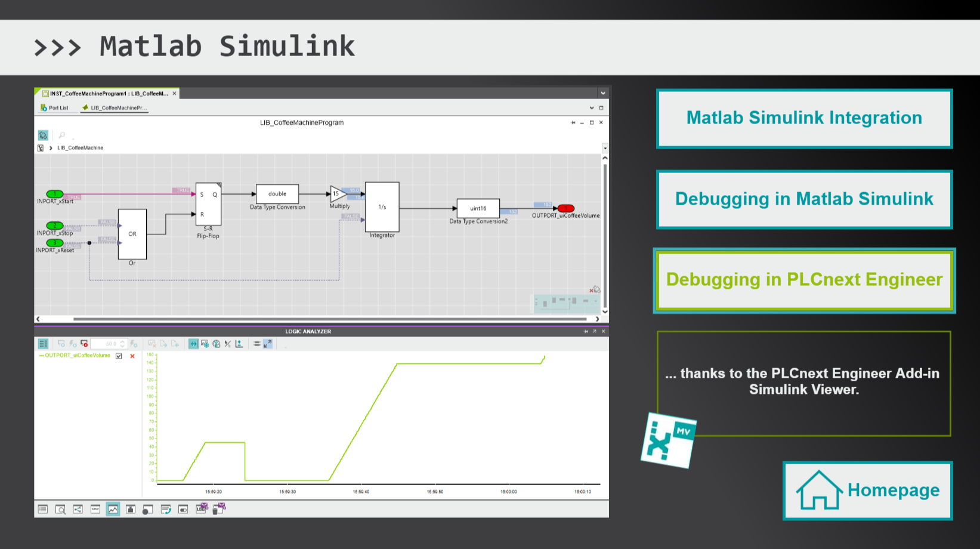Click the stop recording red-dot icon
The width and height of the screenshot is (980, 549).
84,344
